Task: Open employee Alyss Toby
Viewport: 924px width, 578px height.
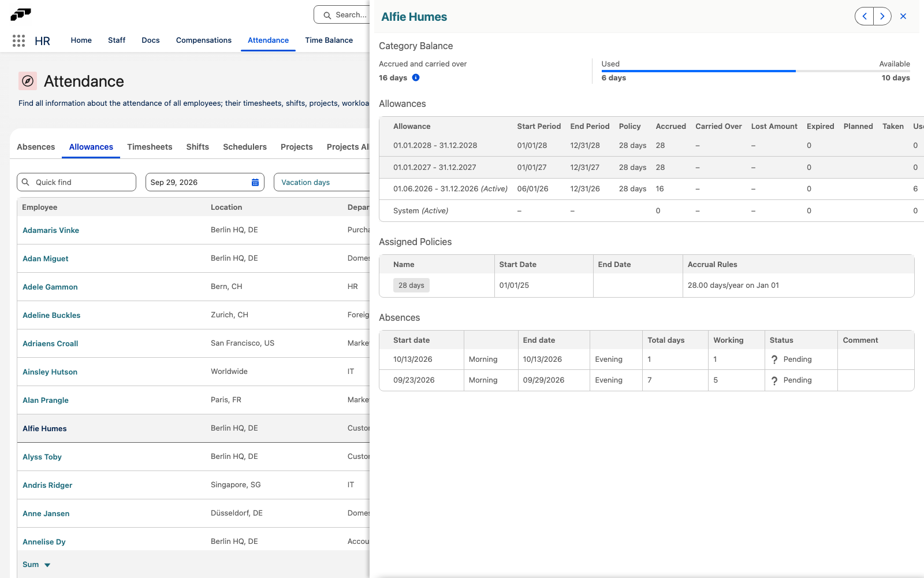Action: tap(42, 457)
